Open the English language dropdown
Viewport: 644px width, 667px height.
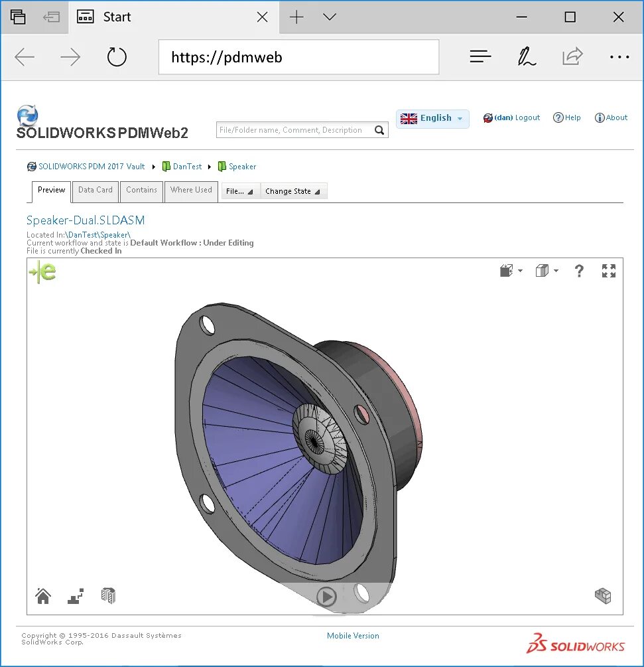tap(432, 118)
